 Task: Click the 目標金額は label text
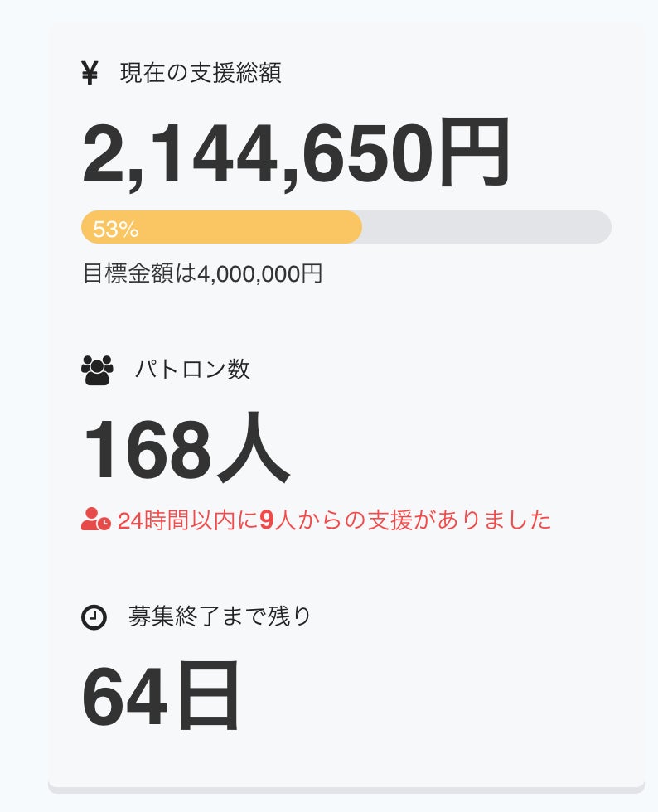click(x=139, y=274)
